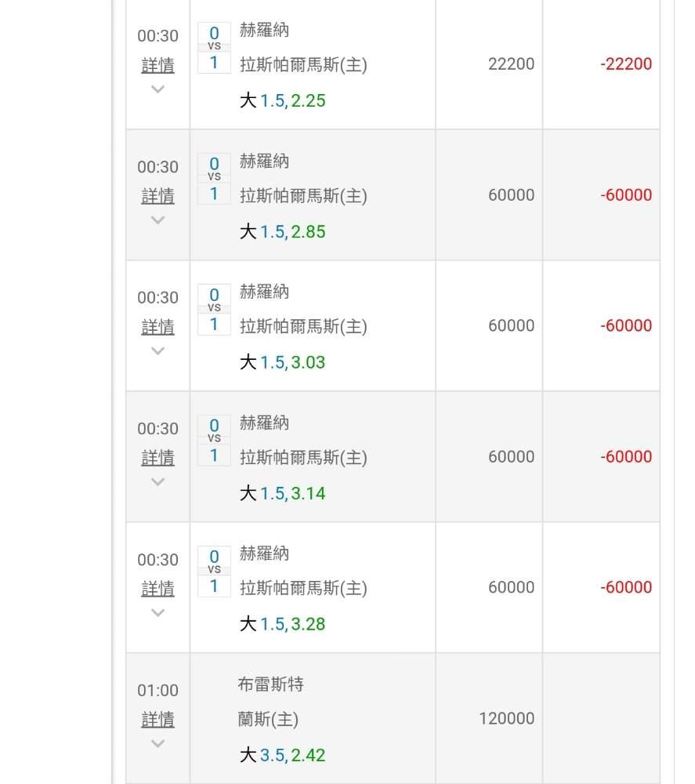The height and width of the screenshot is (784, 695).
Task: Select the score box on the 3.28 odds row
Action: tap(214, 572)
